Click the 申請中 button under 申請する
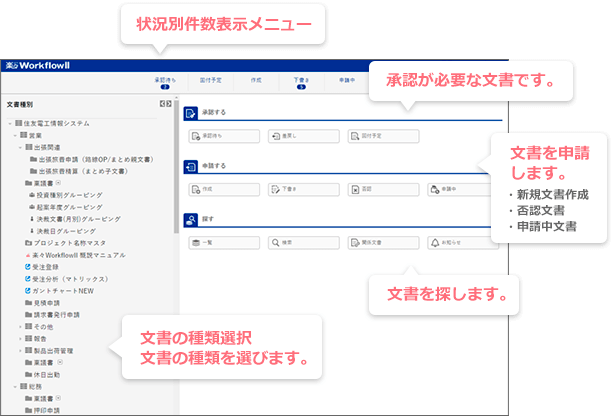The height and width of the screenshot is (416, 613). click(460, 190)
